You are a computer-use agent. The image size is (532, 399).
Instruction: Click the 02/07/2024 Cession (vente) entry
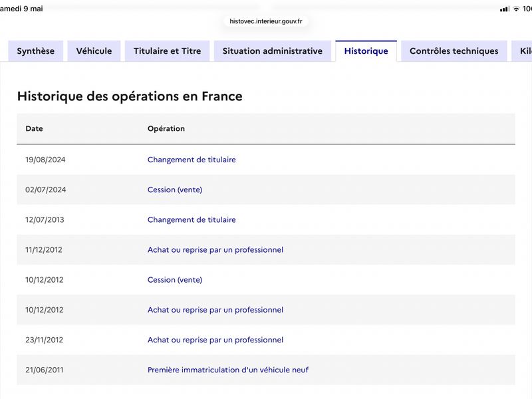click(175, 190)
